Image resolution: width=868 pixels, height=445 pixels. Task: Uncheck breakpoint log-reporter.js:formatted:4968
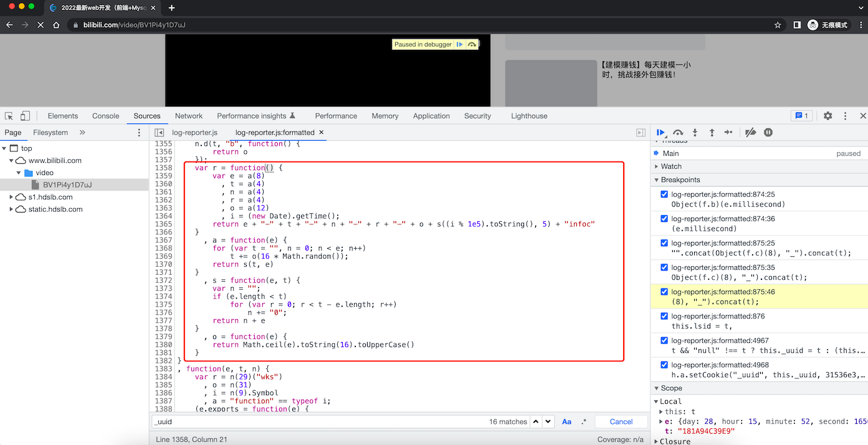[x=664, y=365]
